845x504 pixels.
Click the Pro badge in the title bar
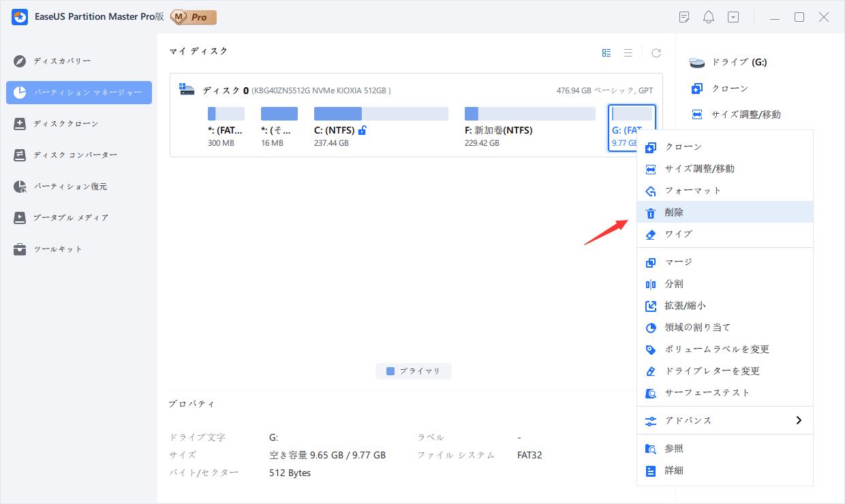pos(193,17)
